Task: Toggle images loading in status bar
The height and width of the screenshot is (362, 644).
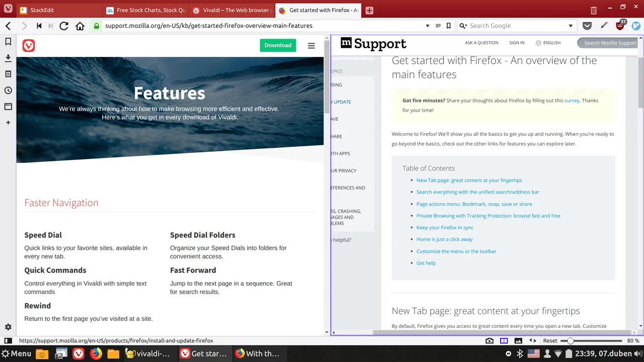Action: 518,340
